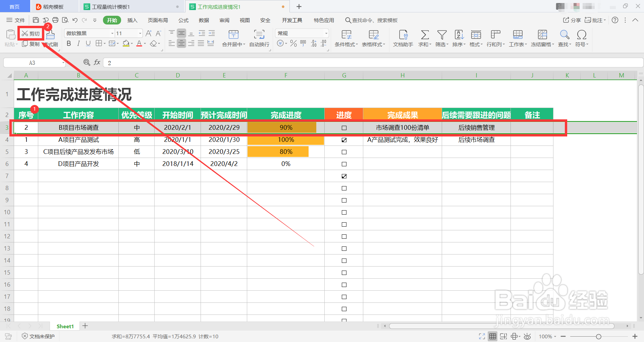
Task: Click the Find (查找) magnifier icon
Action: (565, 35)
